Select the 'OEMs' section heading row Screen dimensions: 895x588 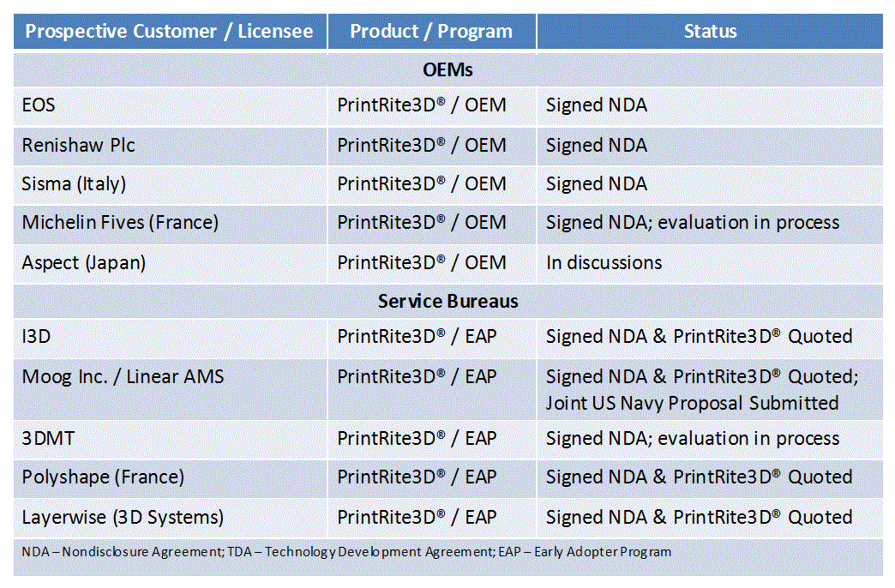coord(447,69)
